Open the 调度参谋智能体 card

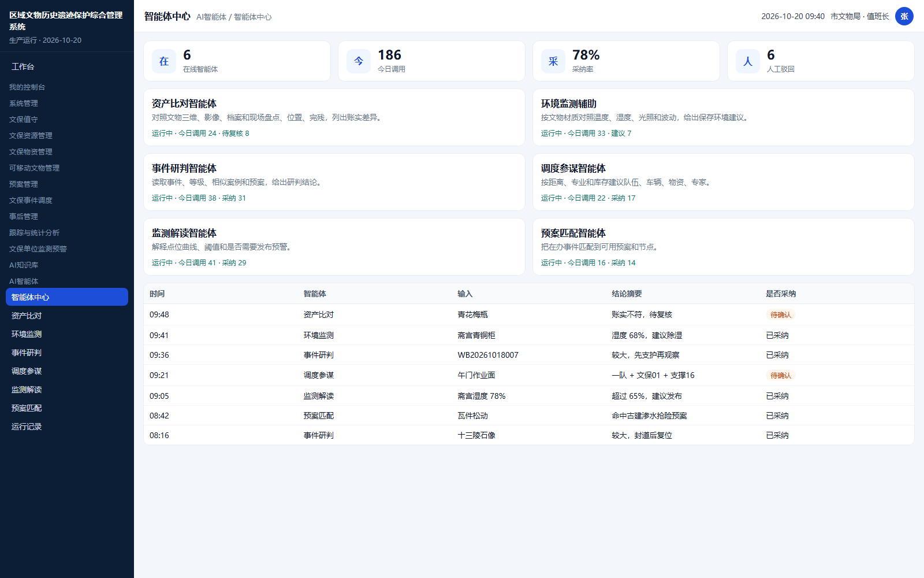click(x=724, y=182)
